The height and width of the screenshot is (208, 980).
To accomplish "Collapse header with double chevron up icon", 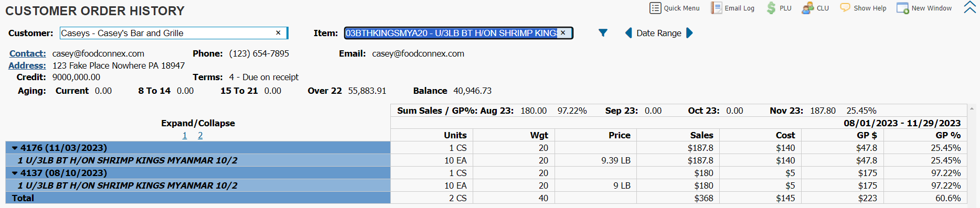I will [970, 7].
